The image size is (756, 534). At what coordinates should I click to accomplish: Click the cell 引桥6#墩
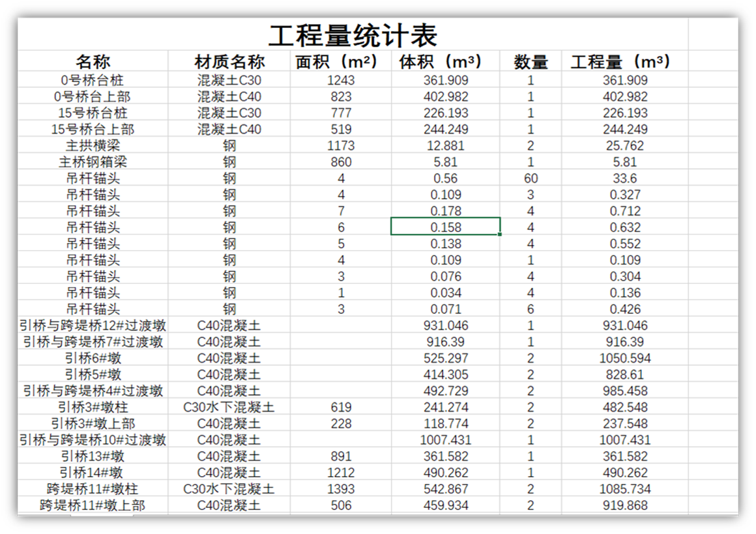point(93,358)
